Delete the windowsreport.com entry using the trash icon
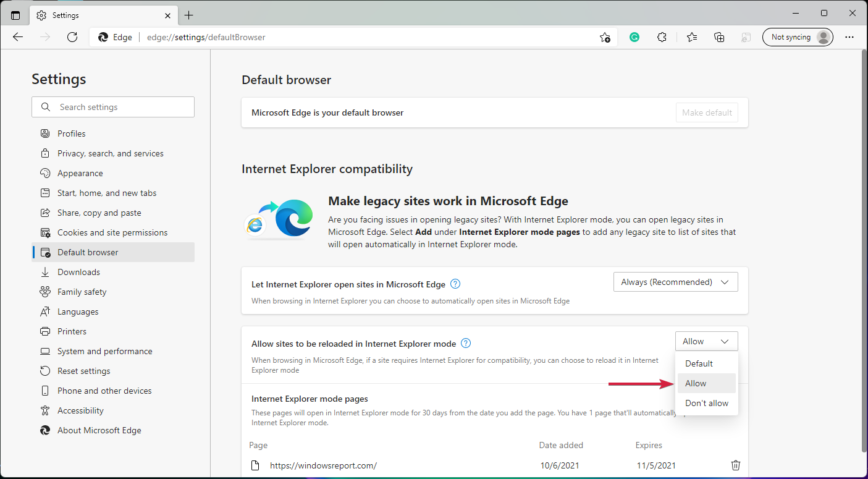 [735, 465]
